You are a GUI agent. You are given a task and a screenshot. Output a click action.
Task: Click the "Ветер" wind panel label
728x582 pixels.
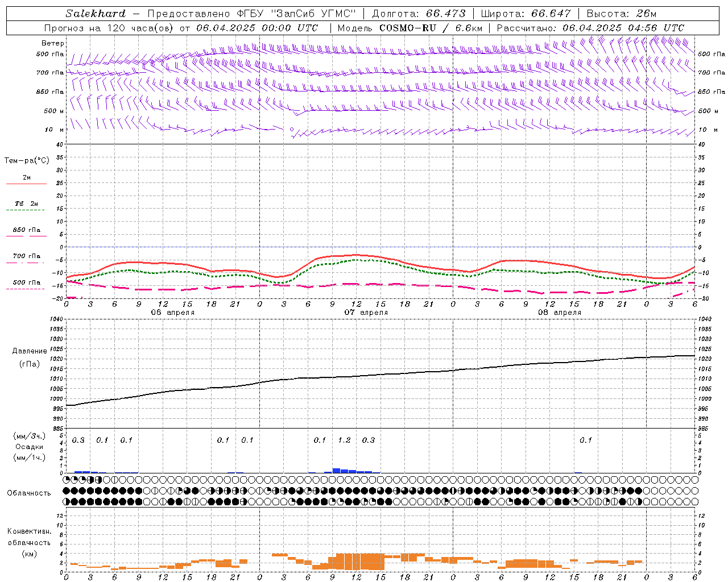52,43
